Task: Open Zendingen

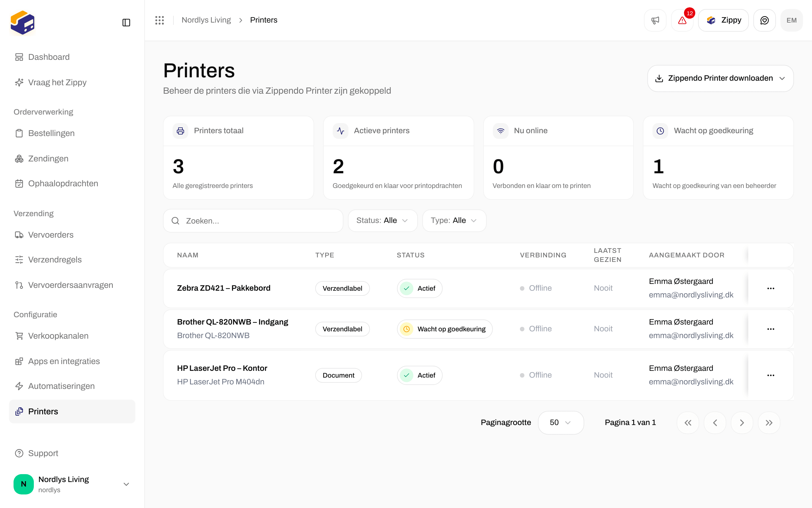Action: tap(72, 159)
